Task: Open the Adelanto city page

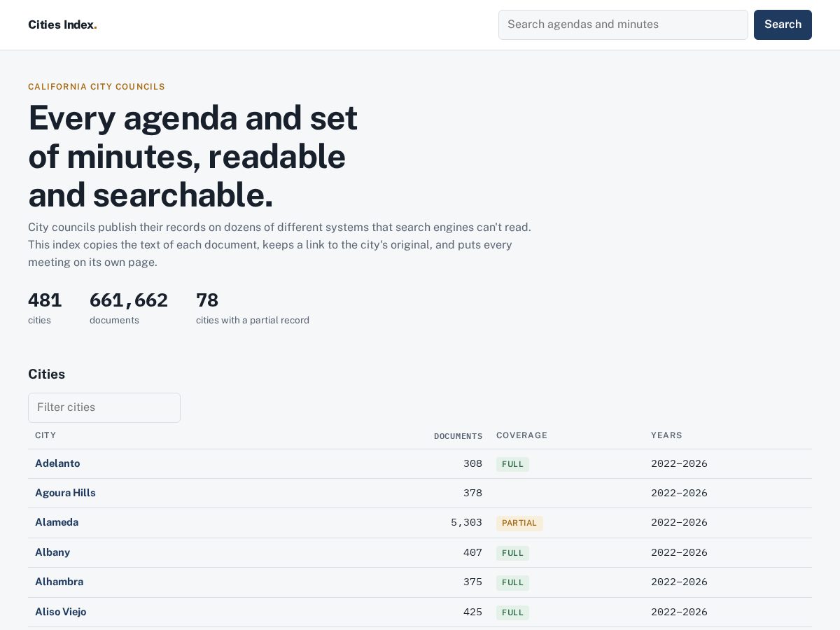Action: [57, 463]
